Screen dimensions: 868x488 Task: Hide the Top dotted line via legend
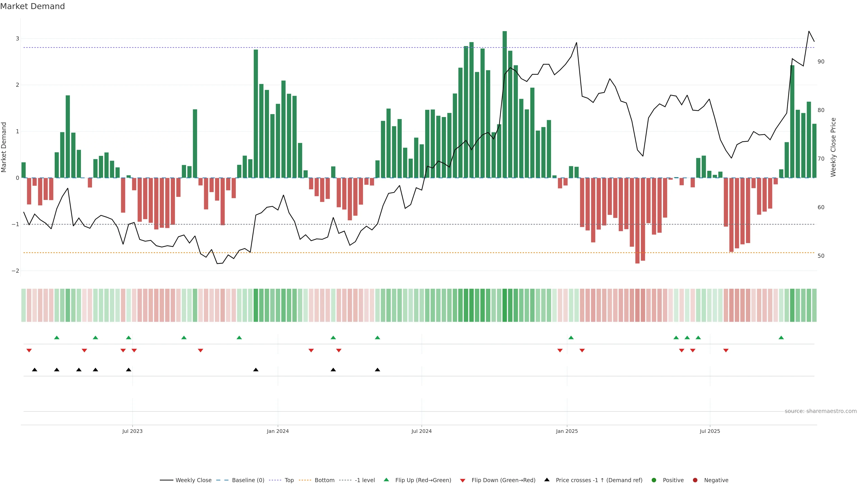[289, 480]
